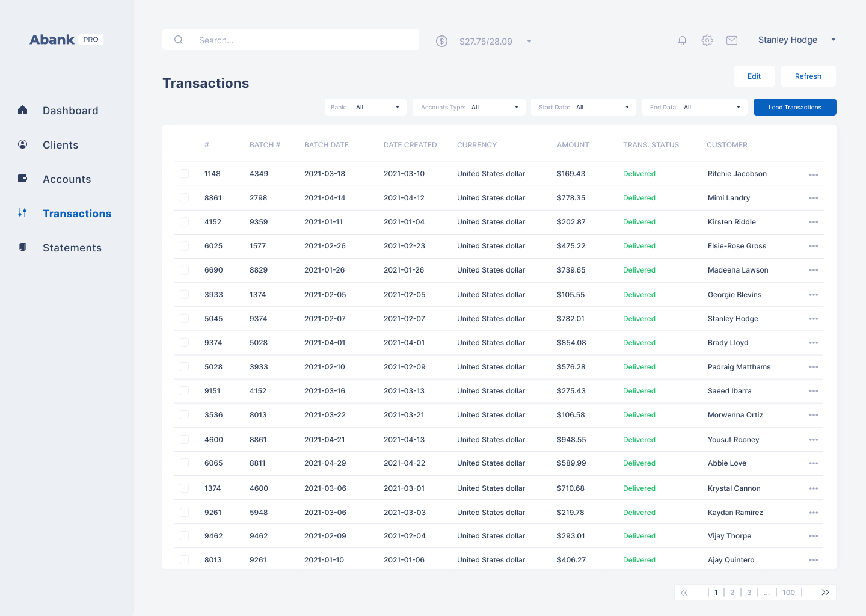Image resolution: width=866 pixels, height=616 pixels.
Task: Select checkbox for transaction 9151
Action: [185, 391]
